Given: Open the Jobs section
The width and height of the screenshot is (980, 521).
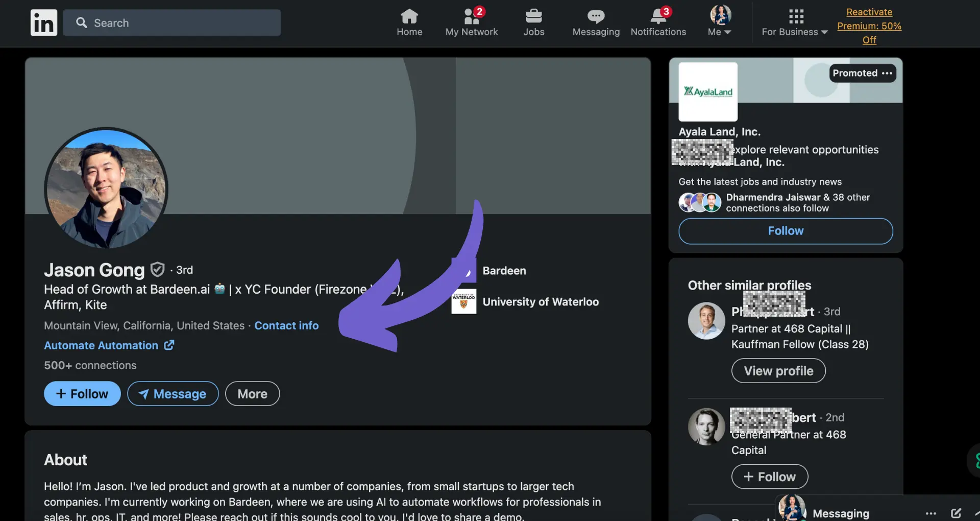Looking at the screenshot, I should 533,23.
